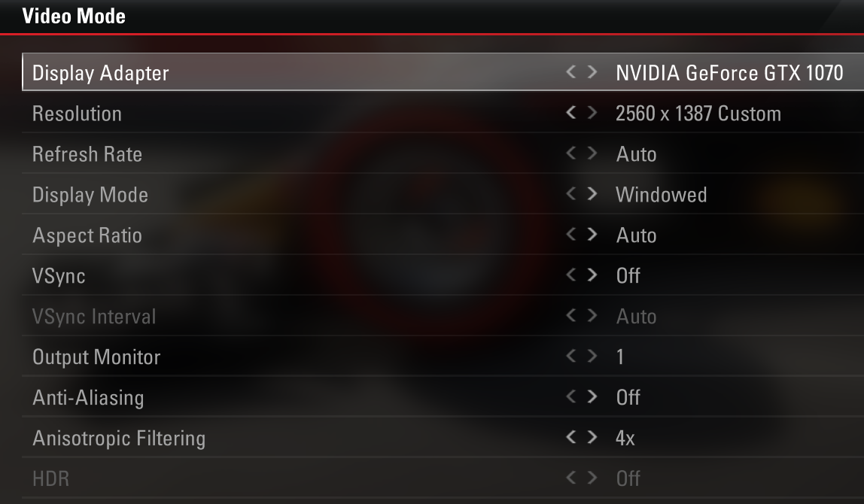Enable Anti-Aliasing using its right arrow
Screen dimensions: 864x504
coord(592,396)
